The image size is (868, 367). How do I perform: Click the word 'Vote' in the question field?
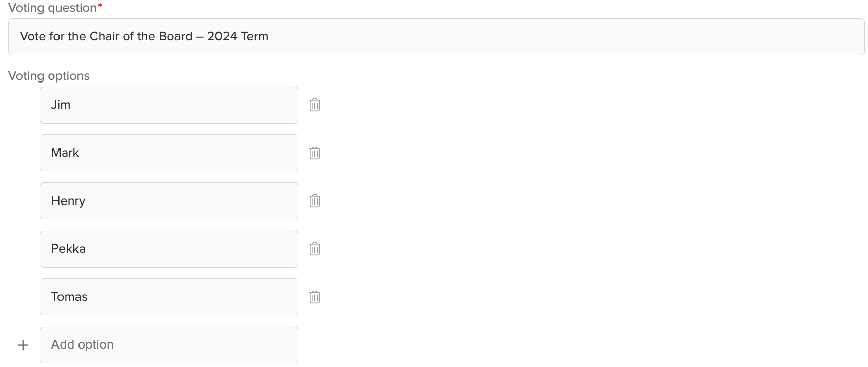pyautogui.click(x=33, y=36)
